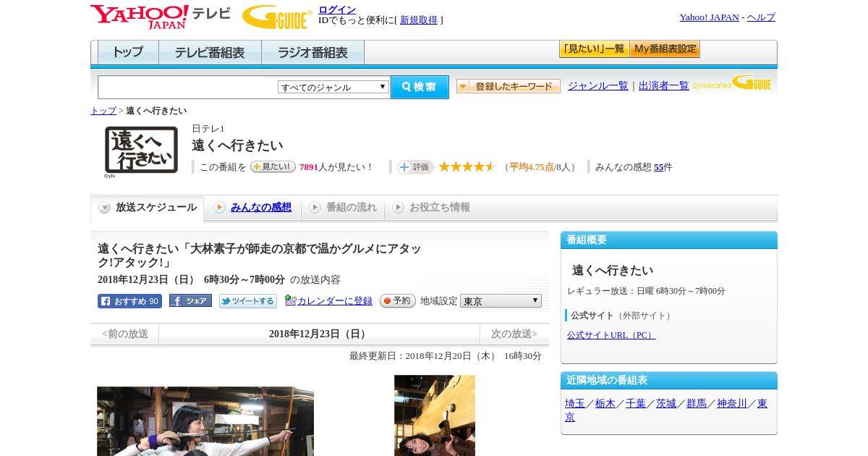Open My番組表設定 button
Viewport: 868px width, 456px height.
point(665,49)
